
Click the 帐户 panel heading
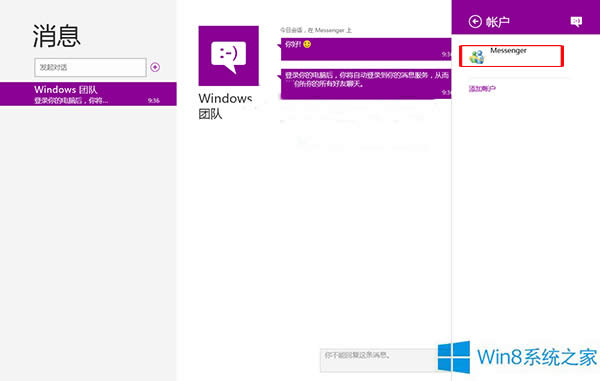coord(498,22)
